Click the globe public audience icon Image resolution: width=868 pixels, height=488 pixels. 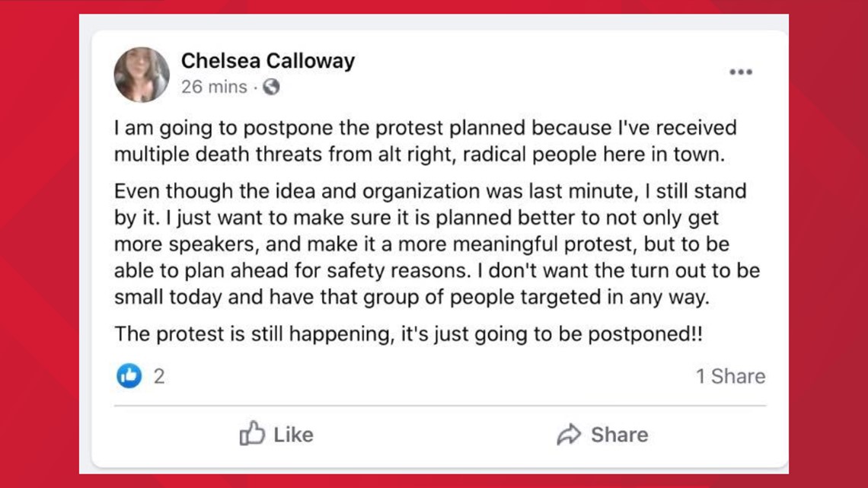[x=271, y=87]
